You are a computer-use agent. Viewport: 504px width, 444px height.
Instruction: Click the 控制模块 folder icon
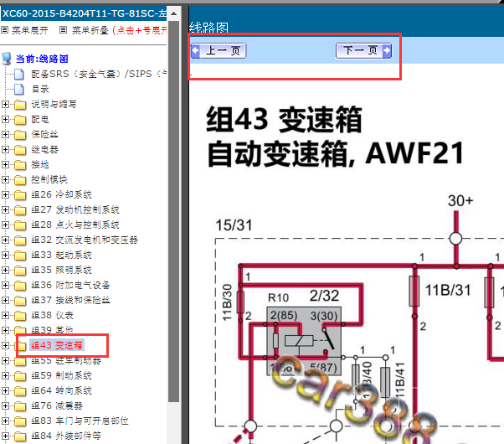(x=20, y=180)
